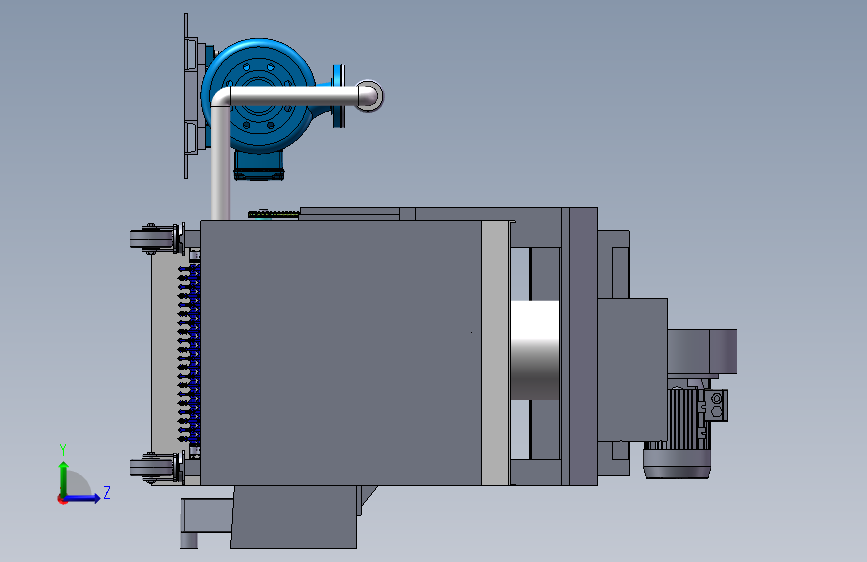Click the motor terminal junction box
Screen dimensions: 867x562
715,405
